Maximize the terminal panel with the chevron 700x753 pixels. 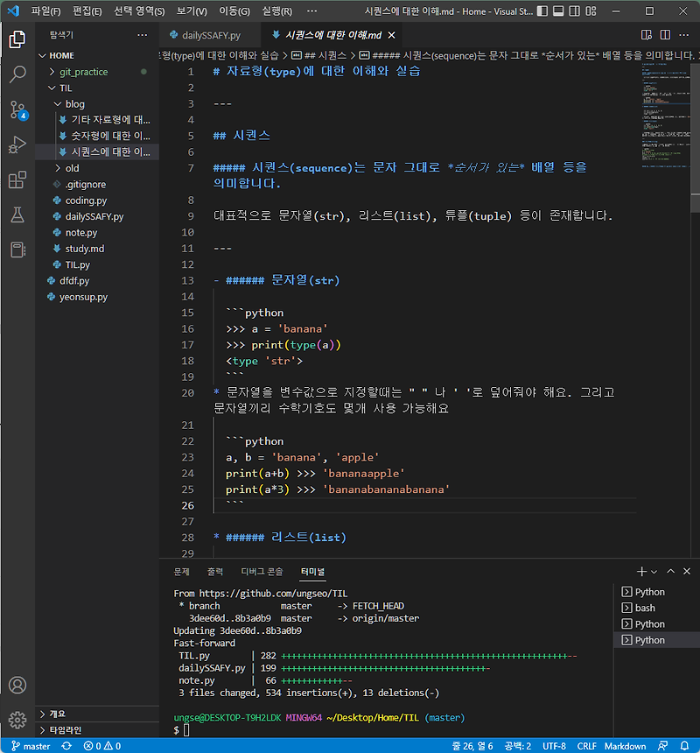(670, 571)
